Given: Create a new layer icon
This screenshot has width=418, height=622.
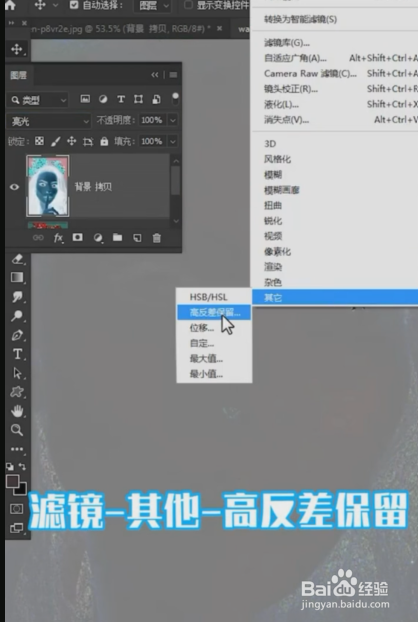Looking at the screenshot, I should (137, 238).
